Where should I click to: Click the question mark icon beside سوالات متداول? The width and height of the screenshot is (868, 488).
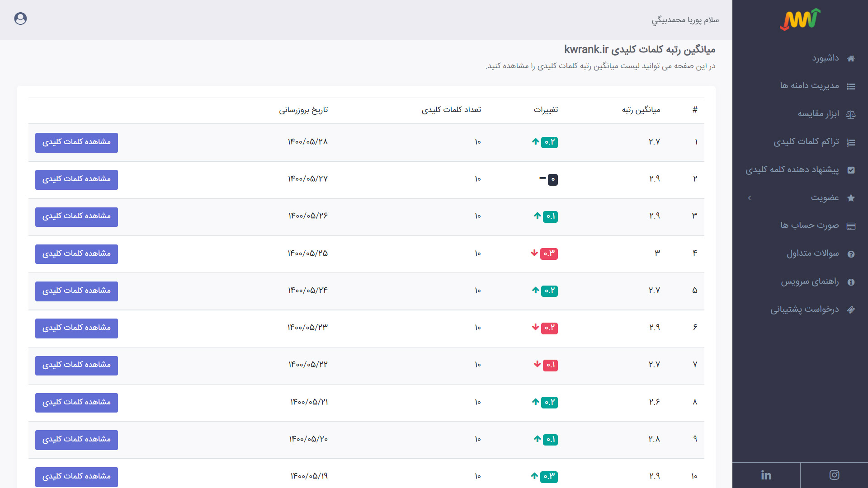click(851, 254)
